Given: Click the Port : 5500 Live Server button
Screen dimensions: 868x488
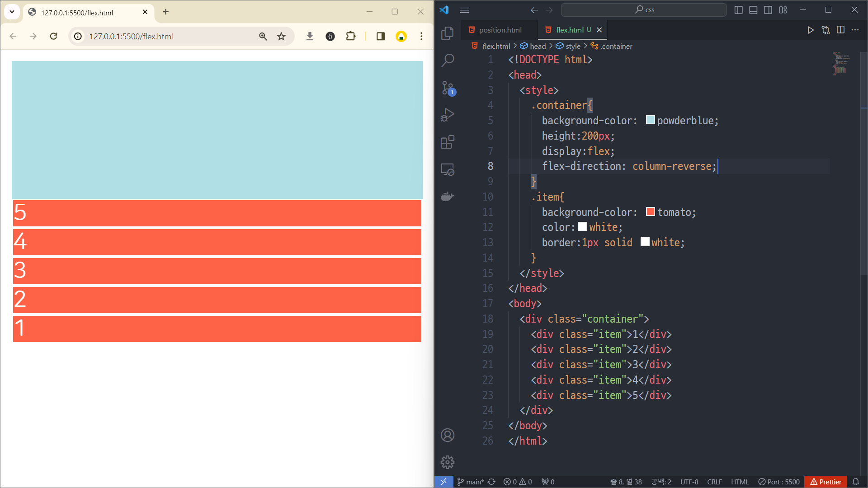Looking at the screenshot, I should (778, 482).
